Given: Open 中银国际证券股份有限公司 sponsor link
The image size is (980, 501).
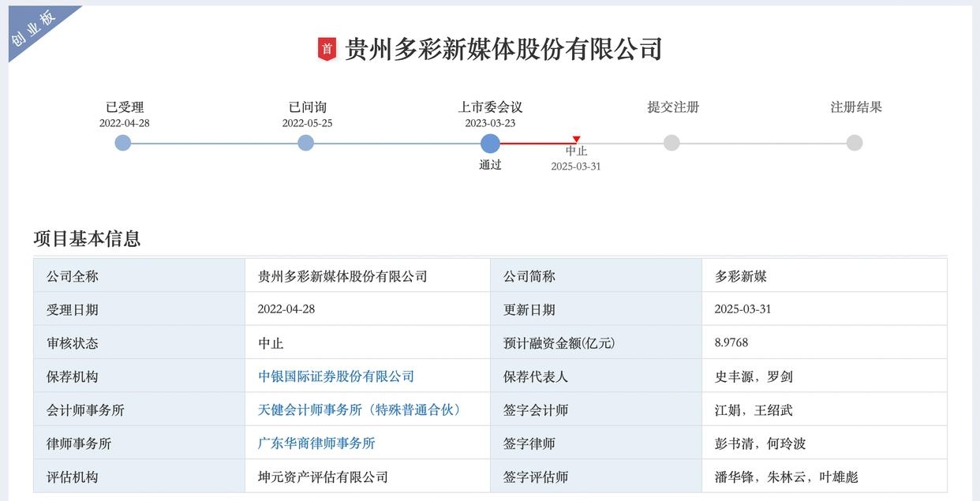Looking at the screenshot, I should pyautogui.click(x=336, y=376).
